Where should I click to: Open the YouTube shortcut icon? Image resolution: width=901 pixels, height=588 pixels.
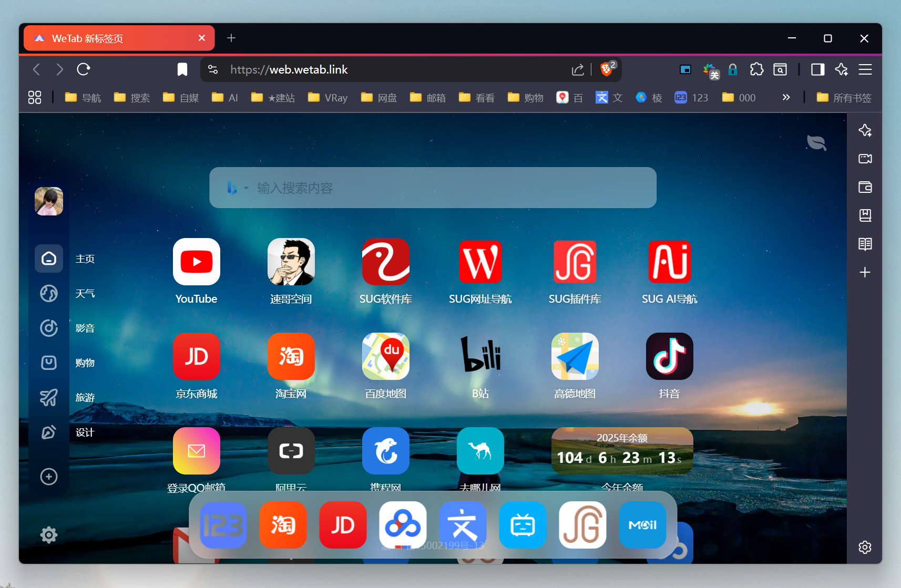[x=196, y=262]
